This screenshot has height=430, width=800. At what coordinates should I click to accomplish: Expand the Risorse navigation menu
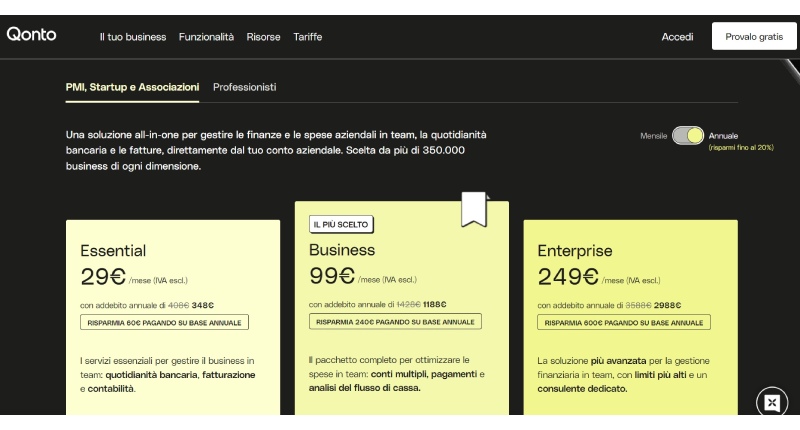(x=263, y=37)
